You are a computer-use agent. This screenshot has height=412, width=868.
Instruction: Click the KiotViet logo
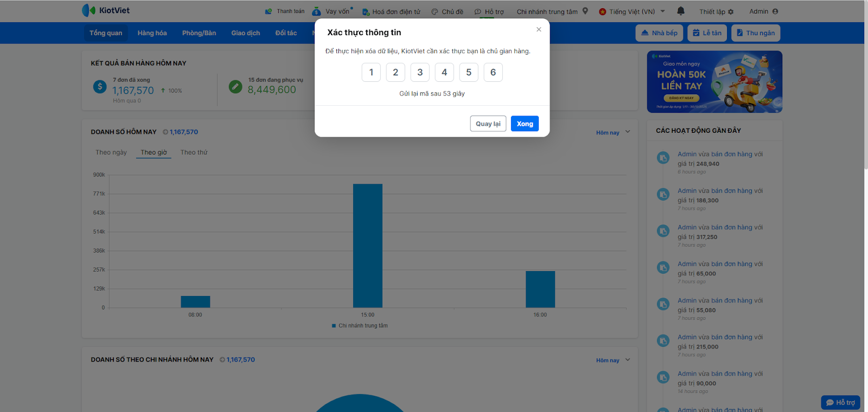pyautogui.click(x=106, y=10)
